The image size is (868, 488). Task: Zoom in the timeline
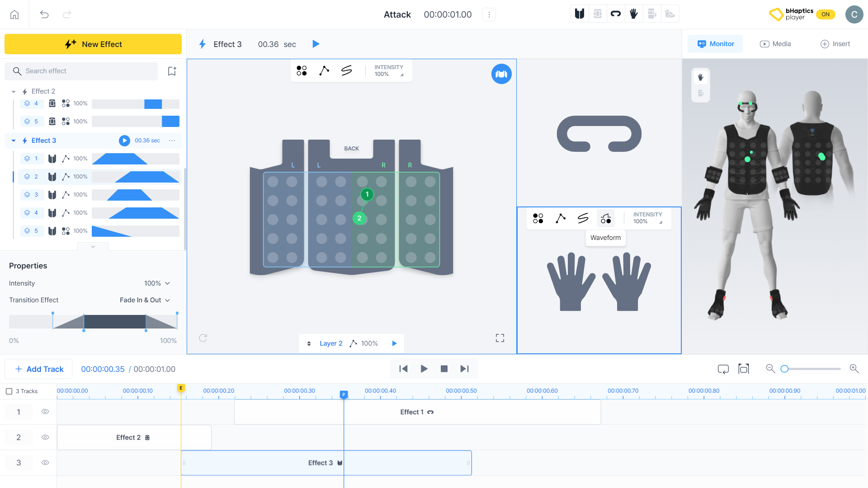point(854,369)
